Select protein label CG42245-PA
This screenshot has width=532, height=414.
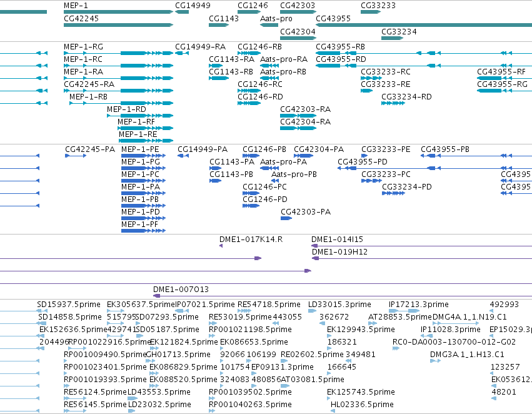(90, 149)
